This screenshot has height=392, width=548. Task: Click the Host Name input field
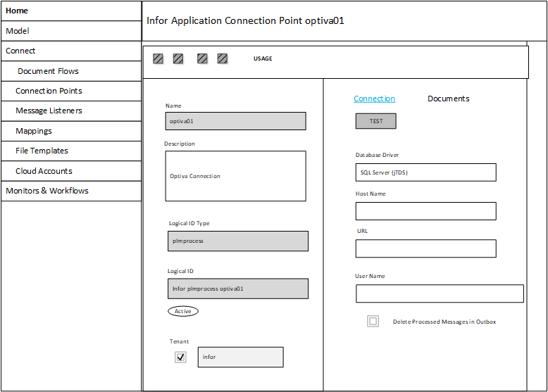click(x=425, y=211)
